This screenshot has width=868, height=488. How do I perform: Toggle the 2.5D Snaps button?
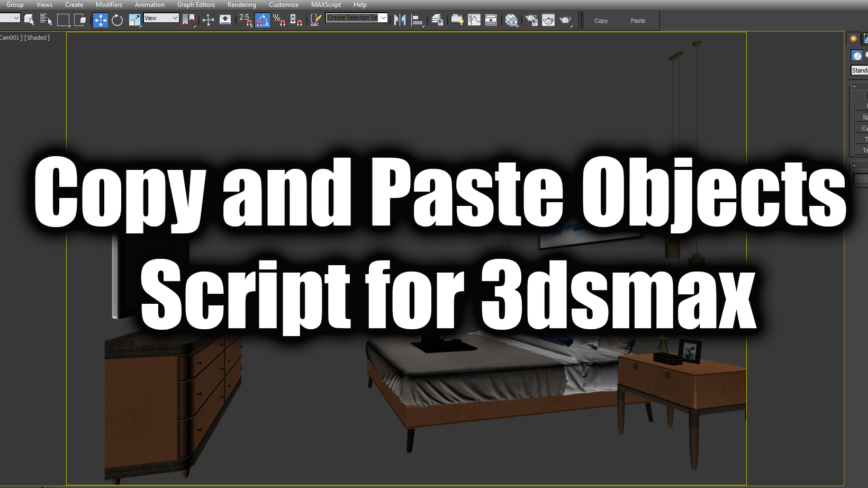tap(246, 20)
